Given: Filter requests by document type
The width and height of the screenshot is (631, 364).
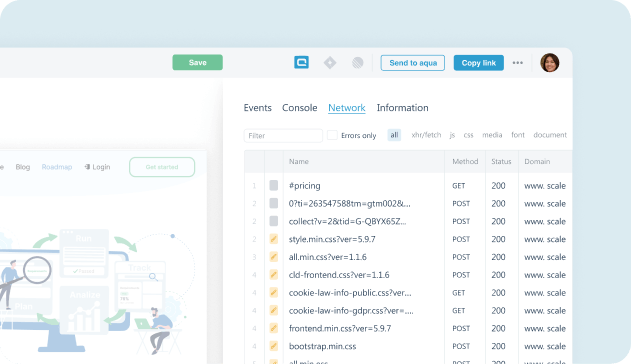Looking at the screenshot, I should pyautogui.click(x=550, y=135).
